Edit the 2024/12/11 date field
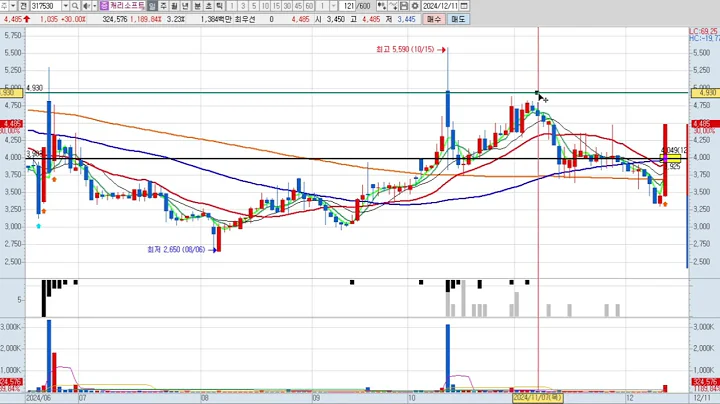 [440, 6]
